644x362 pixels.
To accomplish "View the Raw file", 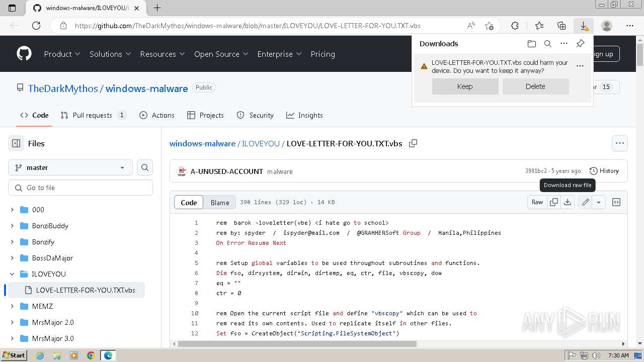I will [x=537, y=202].
